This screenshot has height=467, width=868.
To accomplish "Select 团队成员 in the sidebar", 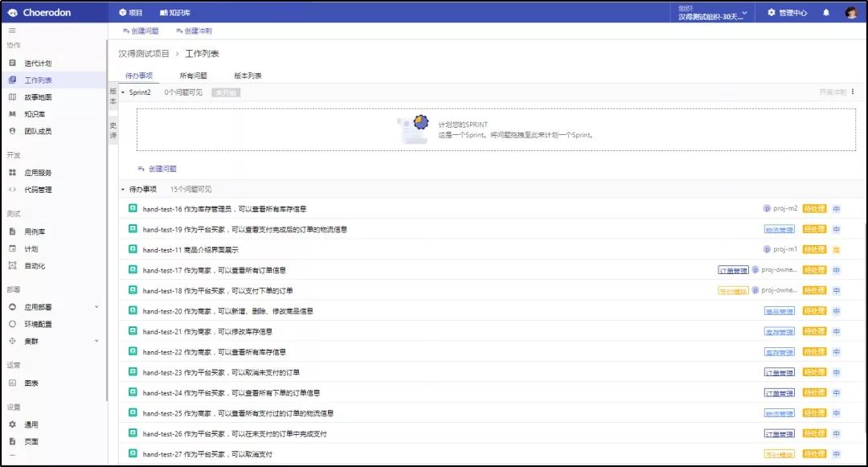I will coord(37,131).
